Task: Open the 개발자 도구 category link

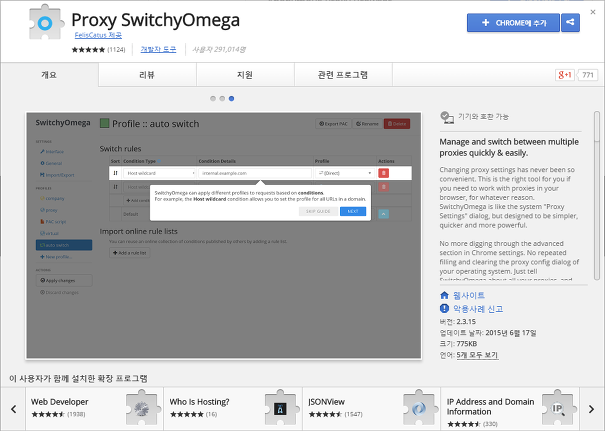Action: [158, 49]
